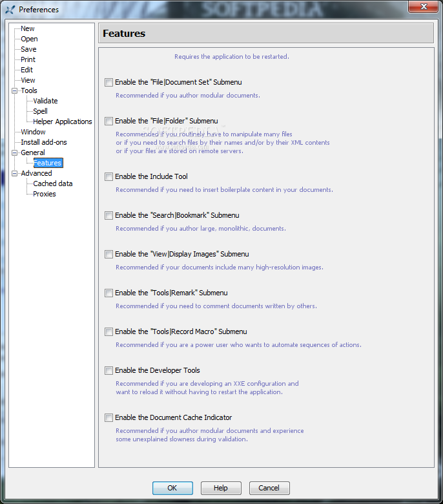Screen dimensions: 443x504
Task: Open the Spell preferences page
Action: (x=40, y=111)
